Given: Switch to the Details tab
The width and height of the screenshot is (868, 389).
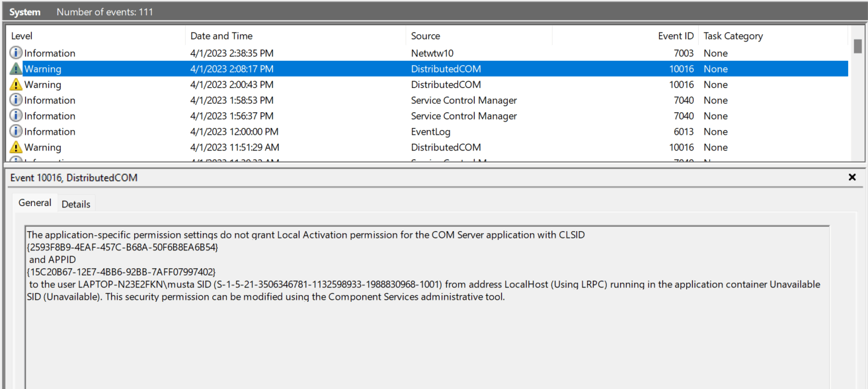Looking at the screenshot, I should point(76,204).
